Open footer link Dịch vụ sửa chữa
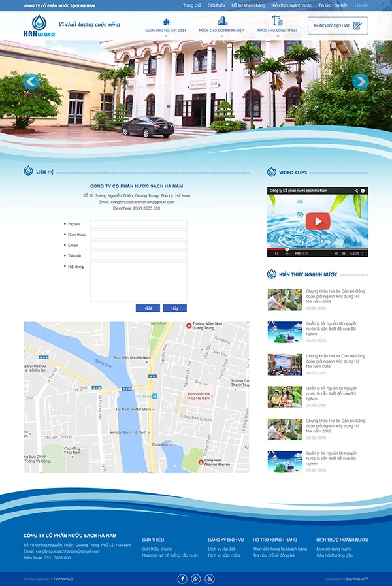Viewport: 392px width, 586px height. tap(224, 555)
